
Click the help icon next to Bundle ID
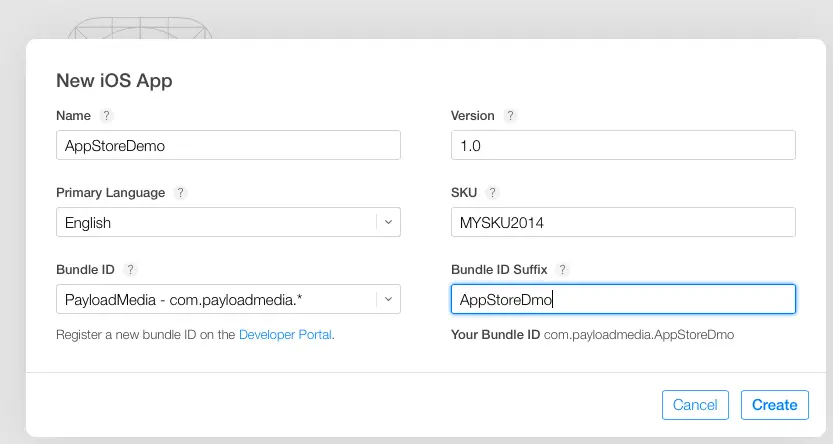[x=131, y=270]
